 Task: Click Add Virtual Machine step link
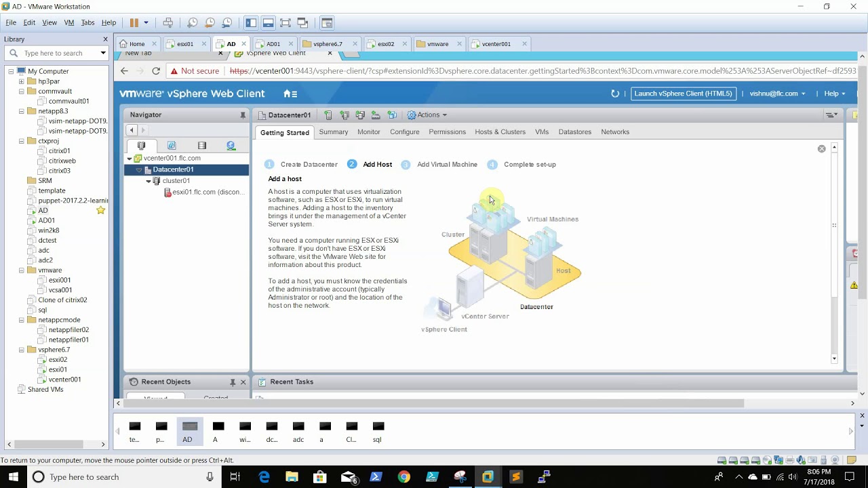point(447,165)
